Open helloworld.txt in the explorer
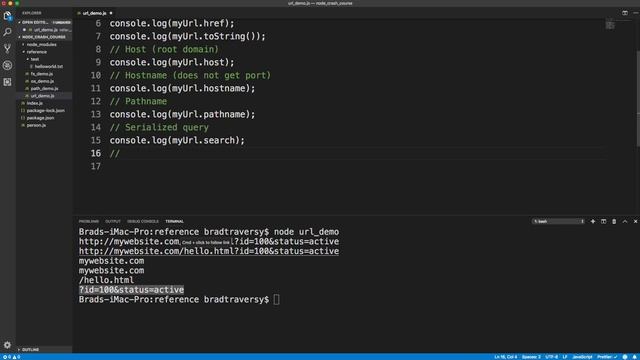Screen dimensions: 640x360 [49, 67]
